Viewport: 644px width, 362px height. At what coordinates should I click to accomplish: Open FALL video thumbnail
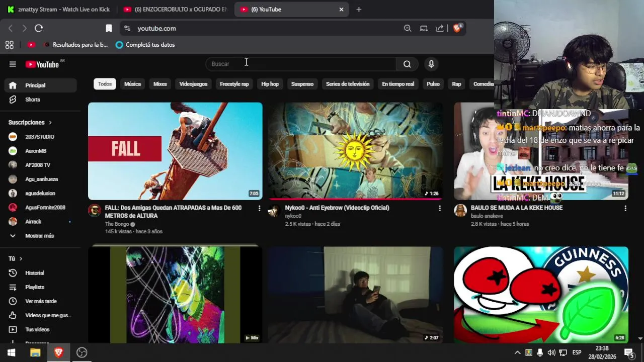tap(175, 151)
